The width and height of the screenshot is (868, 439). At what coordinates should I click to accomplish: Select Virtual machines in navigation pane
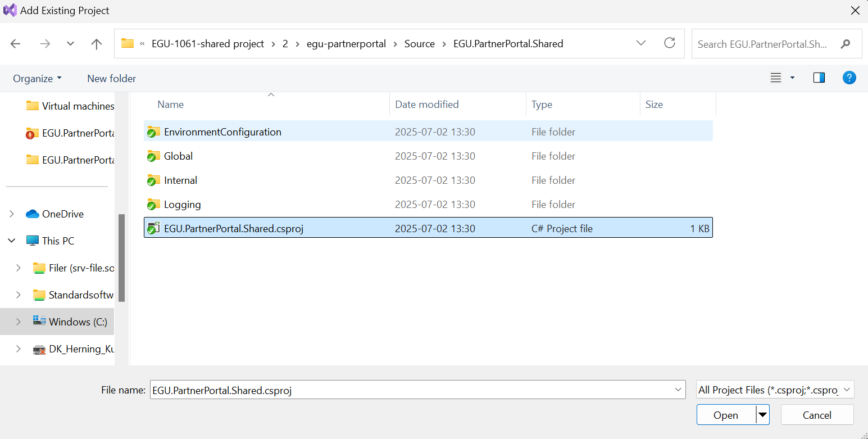pos(70,106)
